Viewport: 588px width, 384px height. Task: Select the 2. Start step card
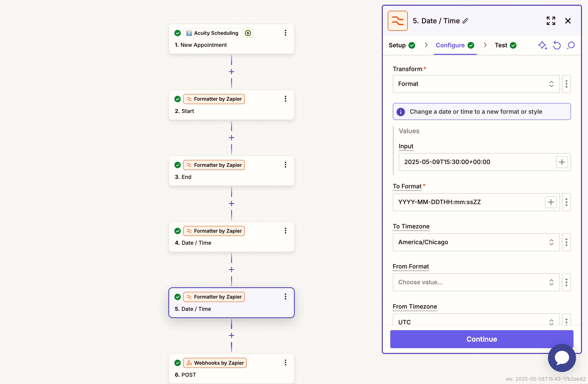(232, 105)
